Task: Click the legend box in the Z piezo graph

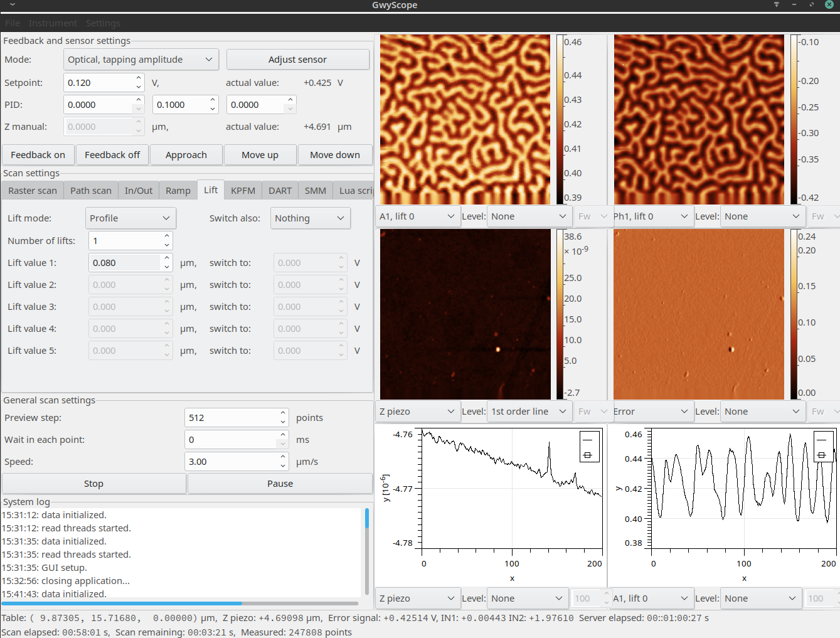Action: 590,446
